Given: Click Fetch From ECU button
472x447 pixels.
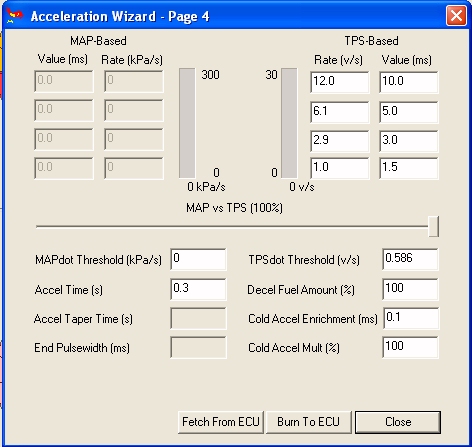Looking at the screenshot, I should coord(221,422).
